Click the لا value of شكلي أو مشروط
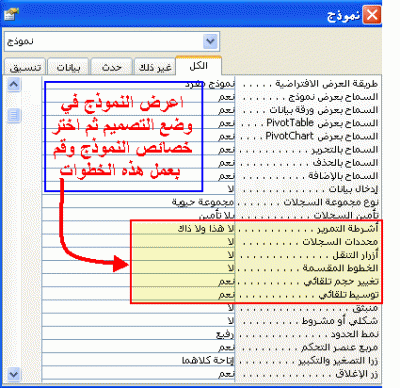The width and height of the screenshot is (400, 388). pyautogui.click(x=138, y=321)
